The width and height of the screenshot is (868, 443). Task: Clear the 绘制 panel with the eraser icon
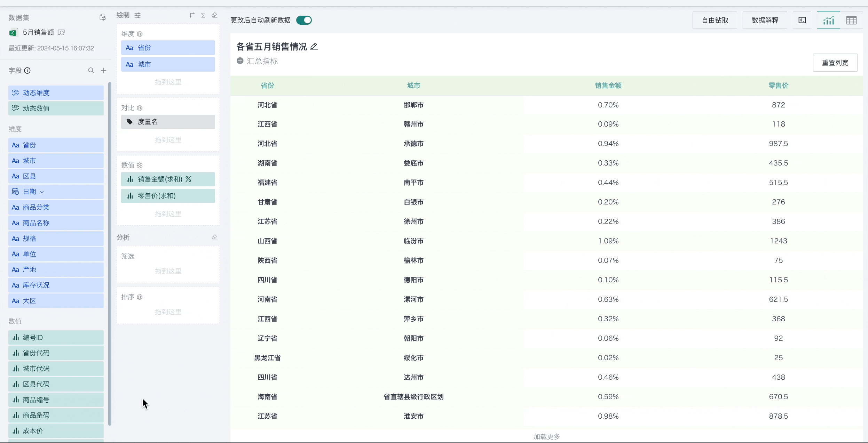point(214,15)
